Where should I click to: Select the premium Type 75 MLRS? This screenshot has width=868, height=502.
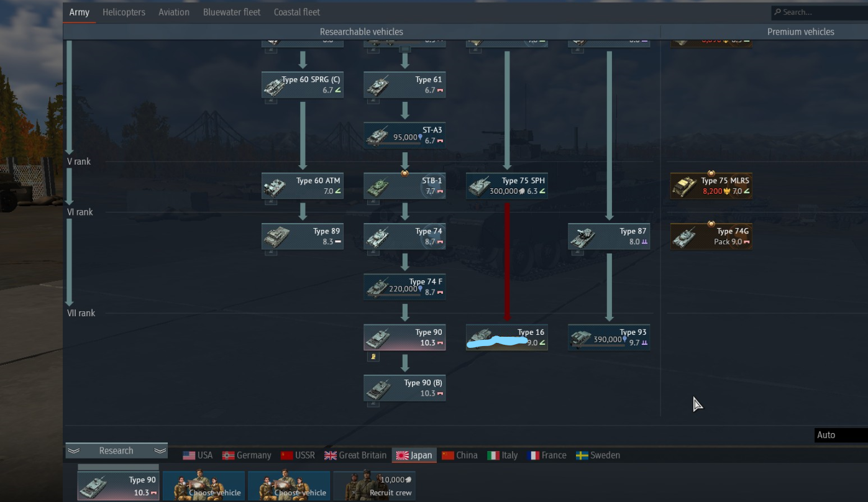coord(711,186)
